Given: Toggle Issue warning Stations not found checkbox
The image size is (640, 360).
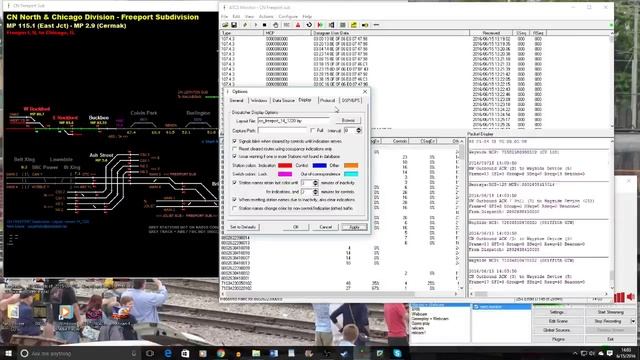Looking at the screenshot, I should (234, 156).
